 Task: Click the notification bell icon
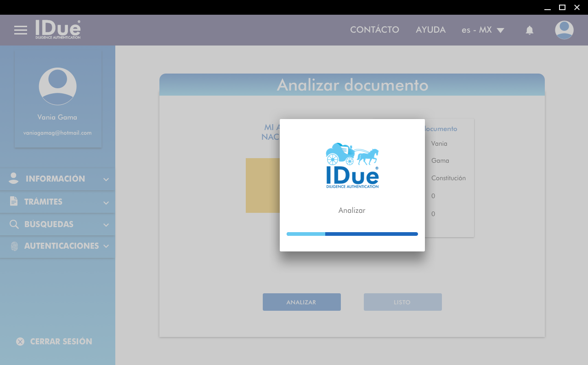click(529, 30)
